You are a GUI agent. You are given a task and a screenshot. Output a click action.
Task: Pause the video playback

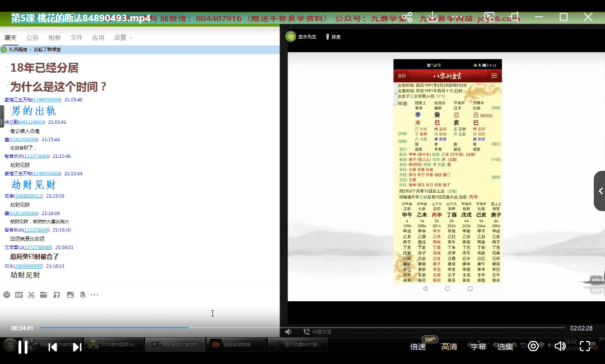point(23,347)
